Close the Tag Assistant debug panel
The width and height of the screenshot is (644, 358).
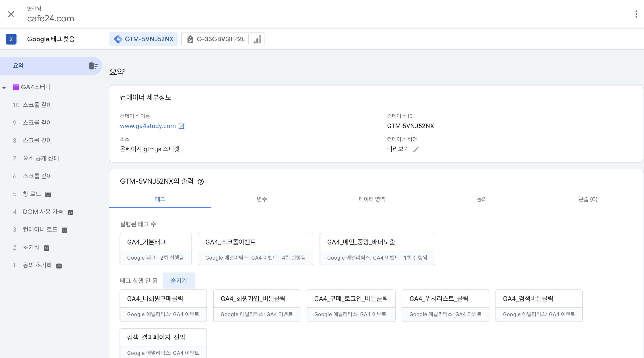[x=11, y=14]
